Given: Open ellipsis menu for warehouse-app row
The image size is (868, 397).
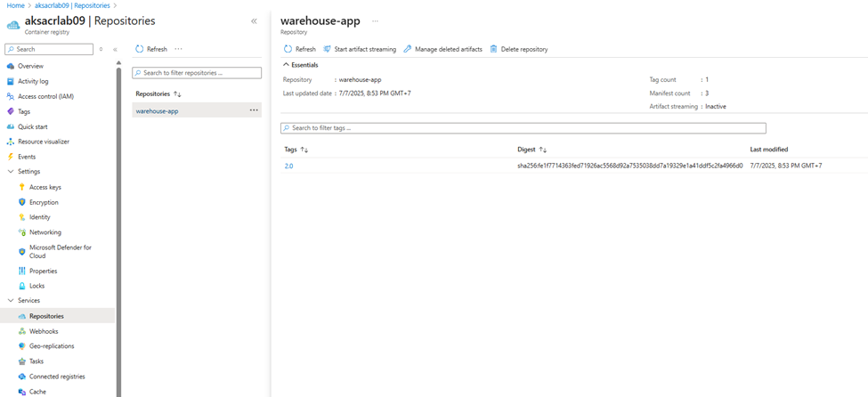Looking at the screenshot, I should (254, 110).
